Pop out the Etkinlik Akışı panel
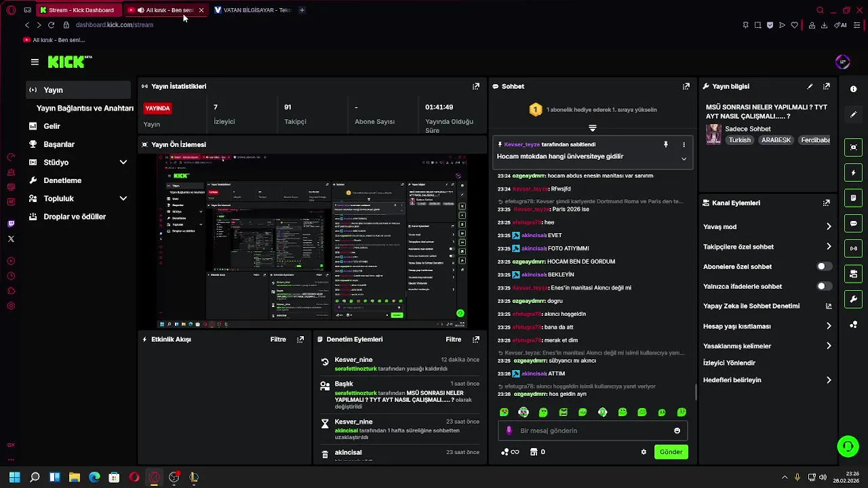Viewport: 868px width, 488px height. [300, 339]
